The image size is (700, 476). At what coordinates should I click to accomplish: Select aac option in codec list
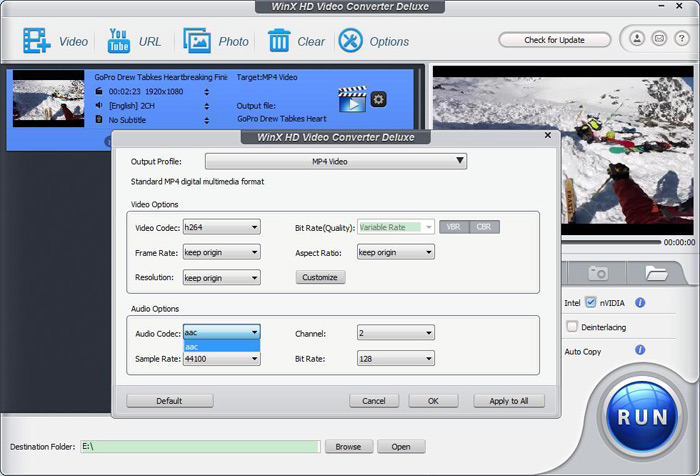(x=222, y=347)
